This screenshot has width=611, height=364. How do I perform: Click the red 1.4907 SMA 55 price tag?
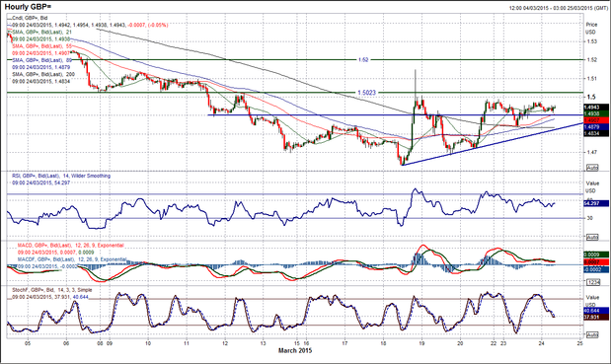596,120
